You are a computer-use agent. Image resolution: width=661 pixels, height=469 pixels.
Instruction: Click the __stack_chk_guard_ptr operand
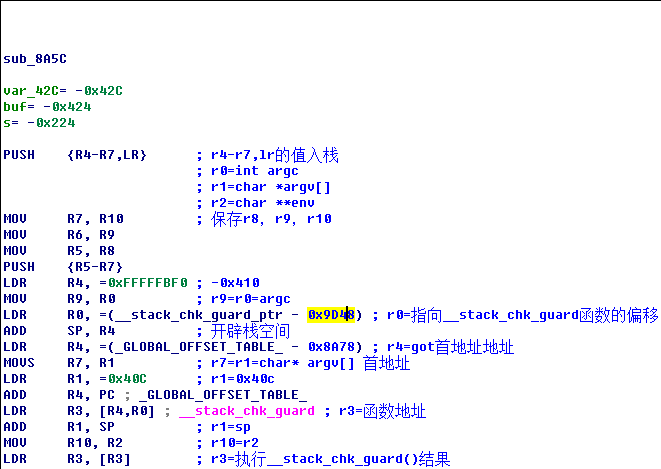coord(199,315)
